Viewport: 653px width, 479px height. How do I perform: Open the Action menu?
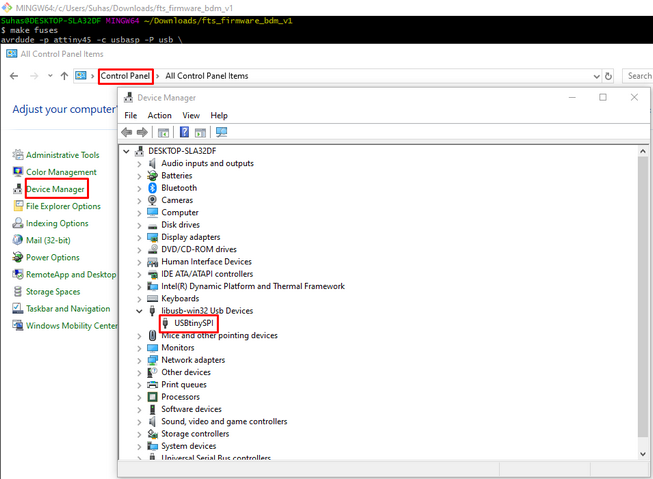160,115
